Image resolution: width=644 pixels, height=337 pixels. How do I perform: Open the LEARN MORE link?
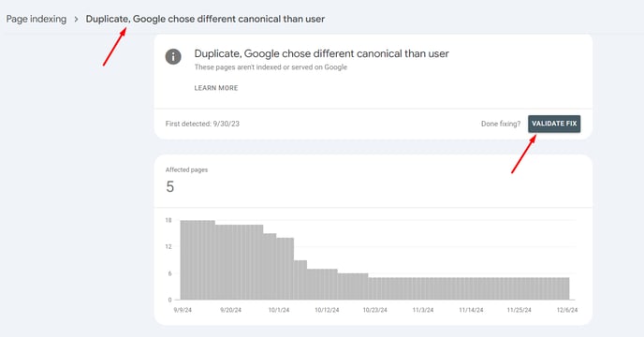[216, 88]
